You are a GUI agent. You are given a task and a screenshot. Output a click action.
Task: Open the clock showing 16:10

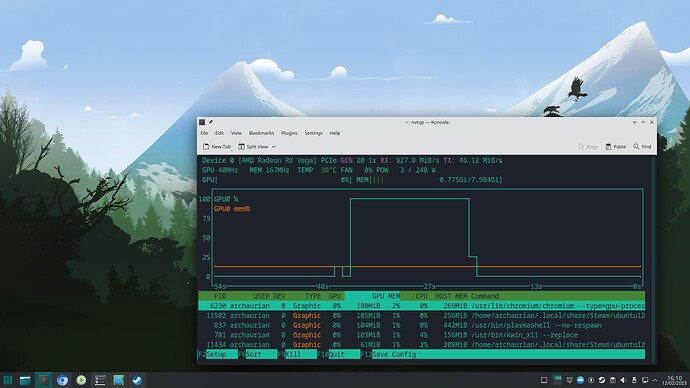pos(674,381)
